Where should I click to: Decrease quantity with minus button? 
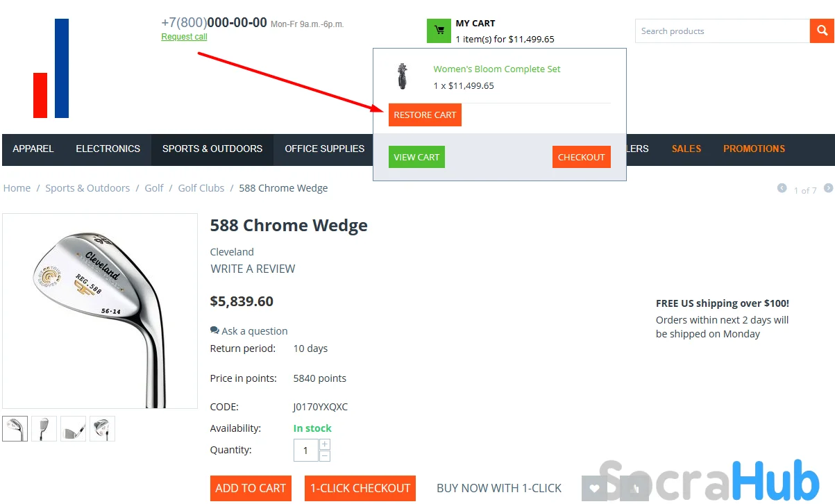325,455
